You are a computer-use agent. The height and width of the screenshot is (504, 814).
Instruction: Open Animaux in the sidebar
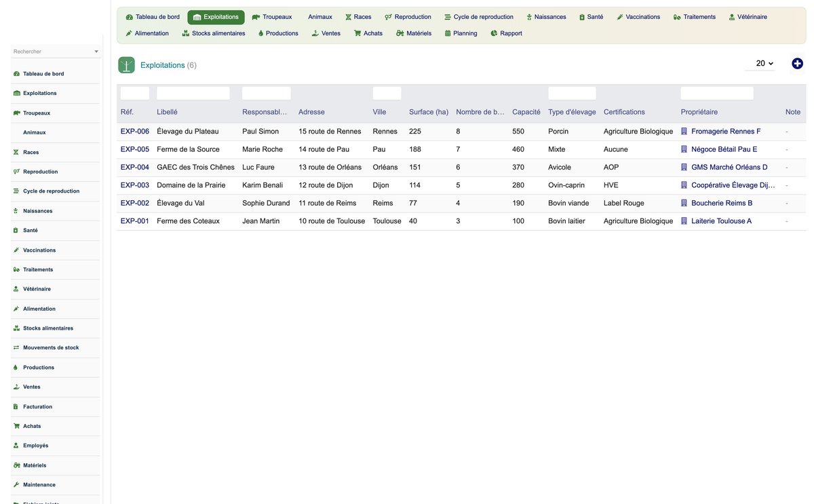point(35,132)
